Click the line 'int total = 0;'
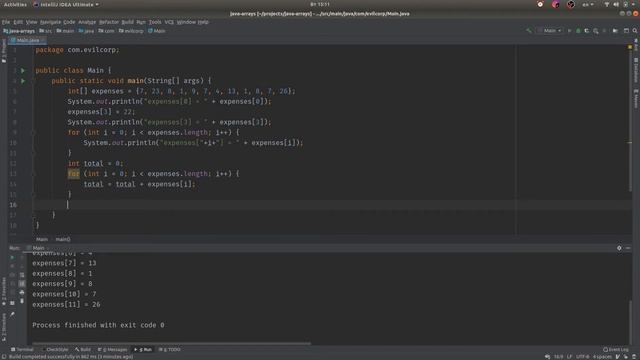Viewport: 640px width, 360px height. click(x=95, y=163)
